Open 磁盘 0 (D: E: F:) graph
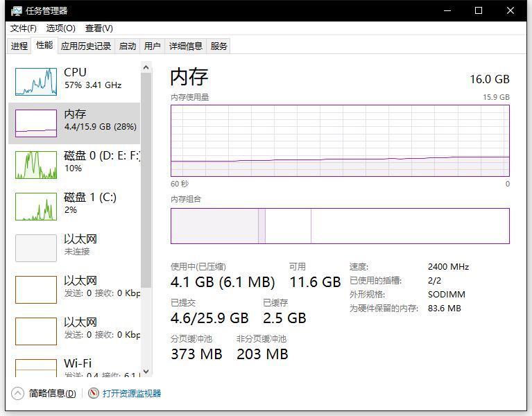 click(36, 165)
